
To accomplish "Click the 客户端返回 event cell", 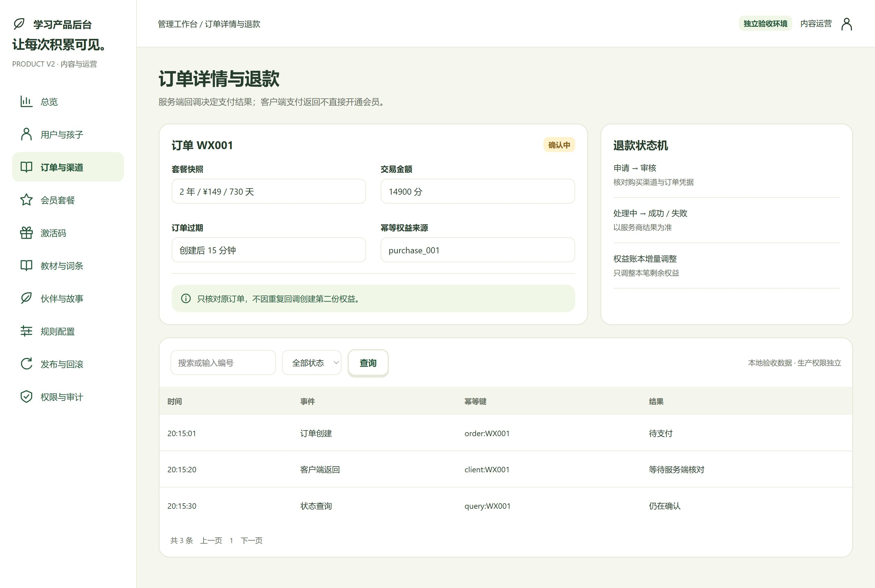I will coord(320,470).
